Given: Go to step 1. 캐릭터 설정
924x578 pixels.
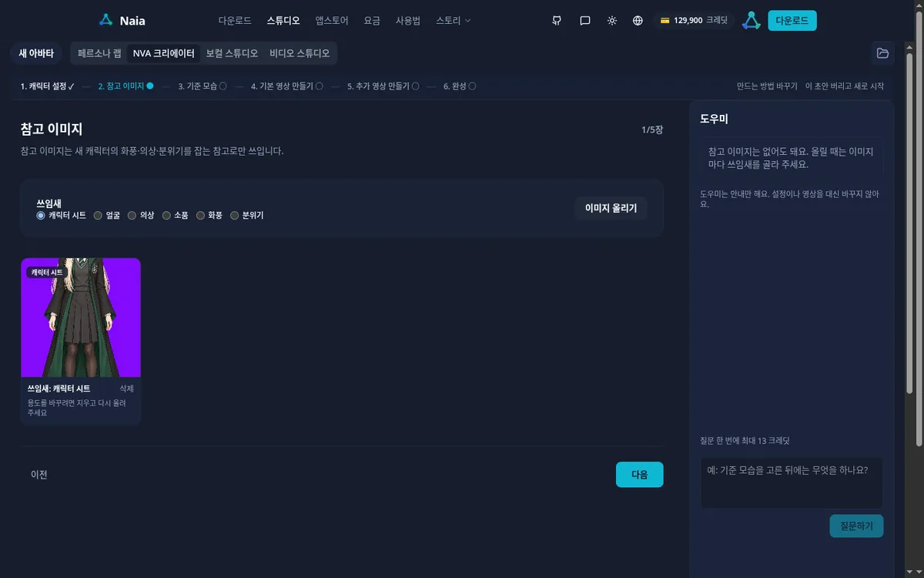Looking at the screenshot, I should click(x=48, y=86).
